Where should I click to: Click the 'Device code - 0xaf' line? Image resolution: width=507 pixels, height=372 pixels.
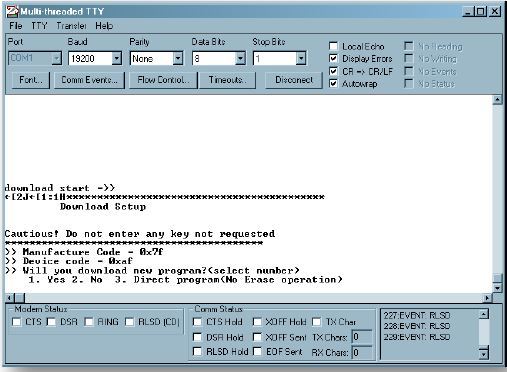click(x=69, y=261)
